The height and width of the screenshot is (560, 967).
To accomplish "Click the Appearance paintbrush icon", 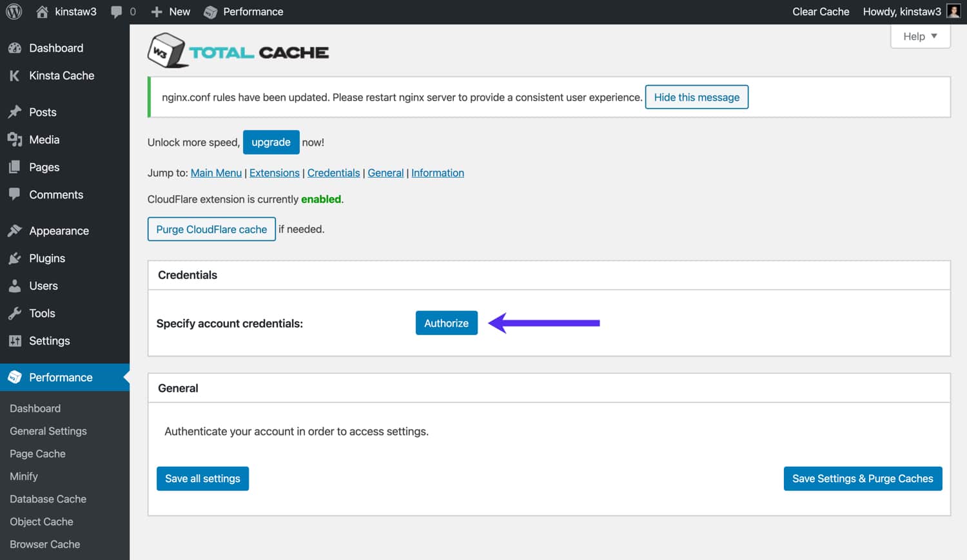I will (x=14, y=230).
